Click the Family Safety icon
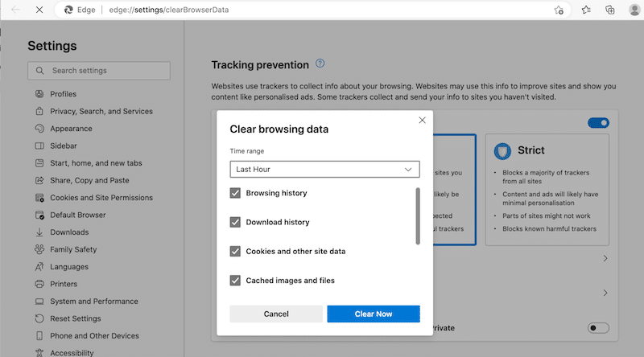 click(39, 249)
